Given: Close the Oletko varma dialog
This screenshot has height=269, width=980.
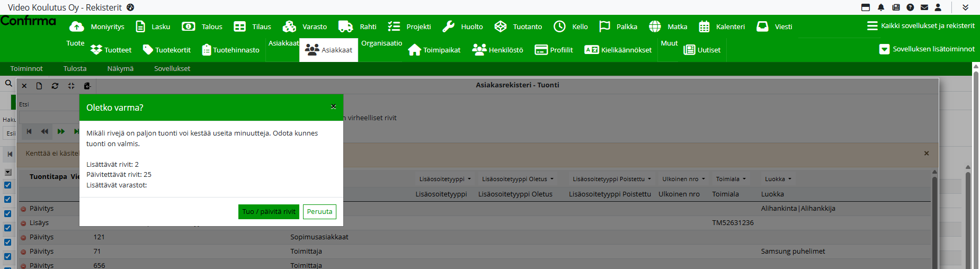Looking at the screenshot, I should 333,107.
